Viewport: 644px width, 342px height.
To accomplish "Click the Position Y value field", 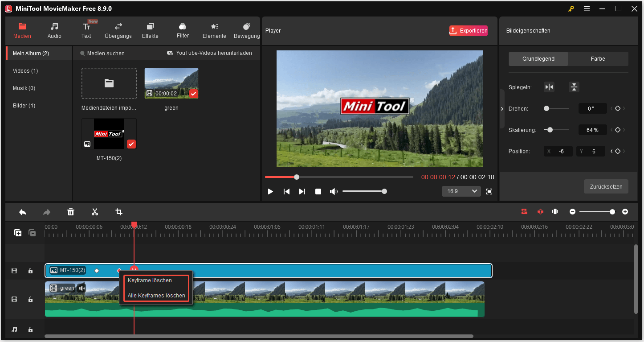I will click(591, 151).
